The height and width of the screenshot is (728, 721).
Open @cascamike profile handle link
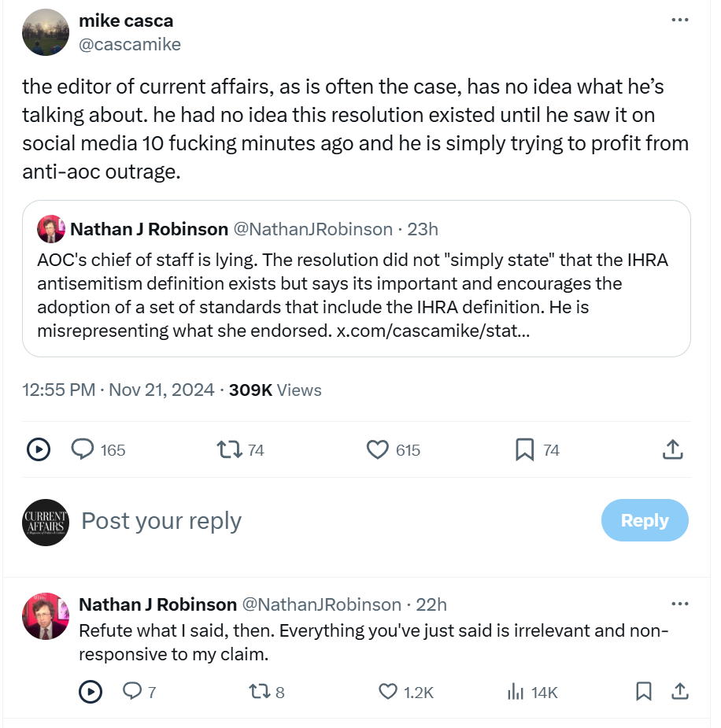pyautogui.click(x=130, y=44)
